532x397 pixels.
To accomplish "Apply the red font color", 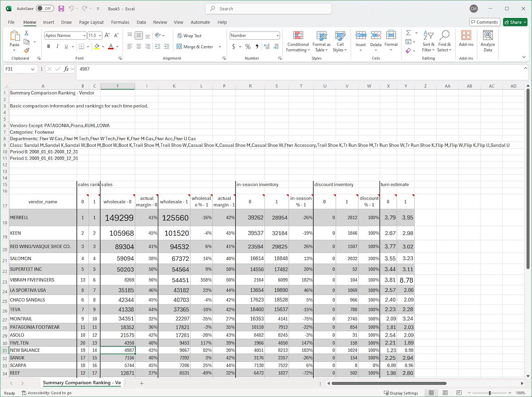I will tap(111, 47).
